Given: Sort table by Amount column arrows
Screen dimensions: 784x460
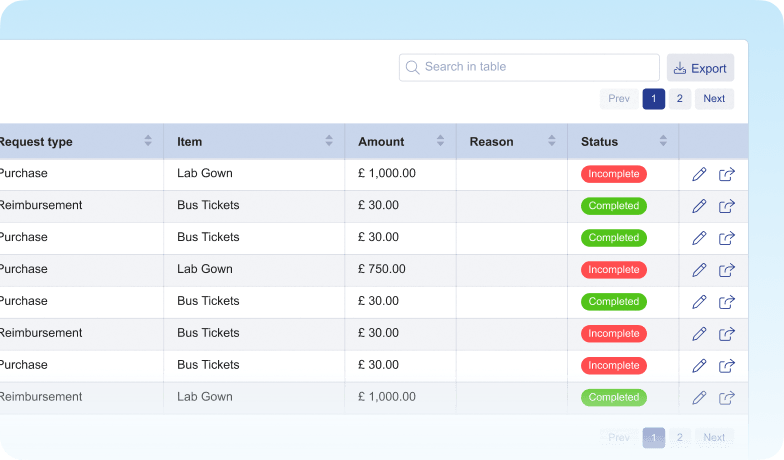Looking at the screenshot, I should click(440, 141).
